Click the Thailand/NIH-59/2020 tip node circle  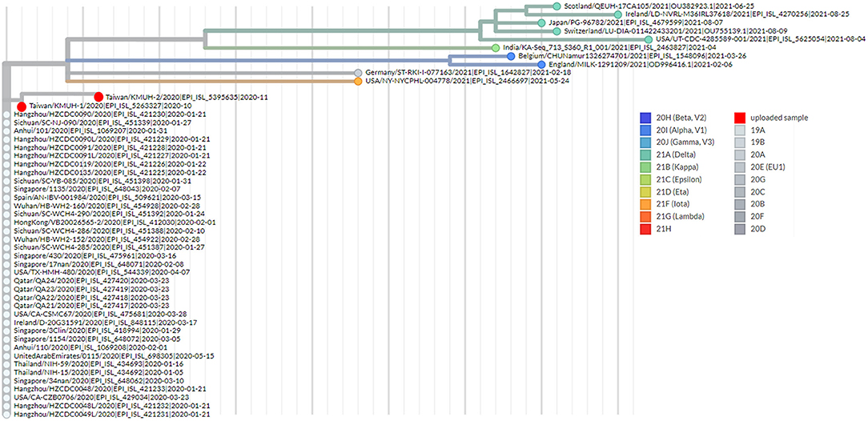[x=6, y=364]
